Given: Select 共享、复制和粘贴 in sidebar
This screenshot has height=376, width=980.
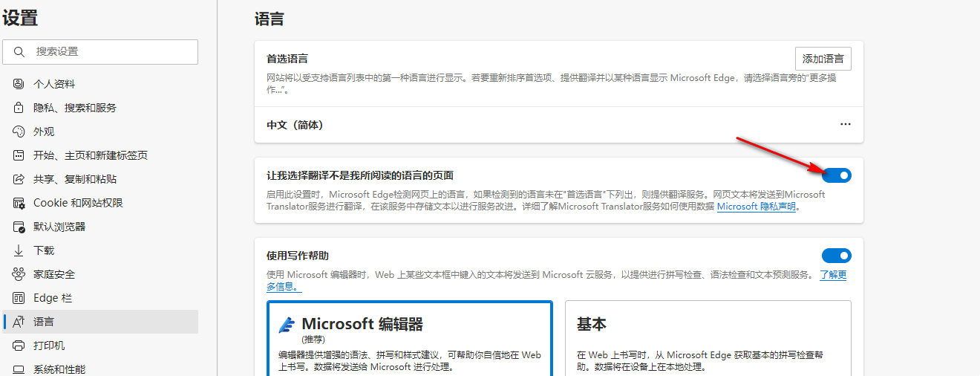Looking at the screenshot, I should click(x=101, y=179).
